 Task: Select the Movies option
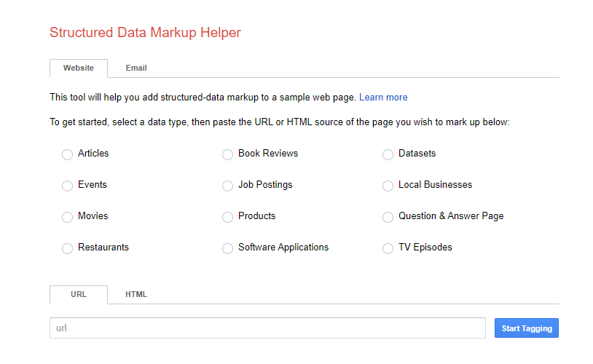68,217
